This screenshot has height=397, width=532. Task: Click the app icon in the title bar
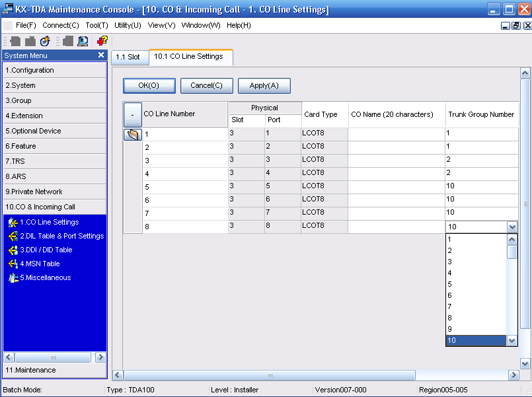pos(7,9)
